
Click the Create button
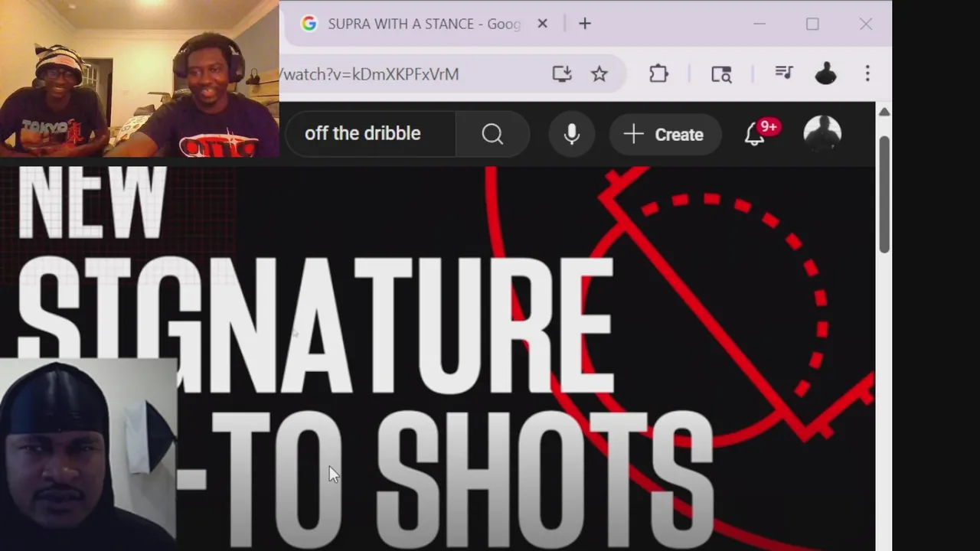coord(665,135)
